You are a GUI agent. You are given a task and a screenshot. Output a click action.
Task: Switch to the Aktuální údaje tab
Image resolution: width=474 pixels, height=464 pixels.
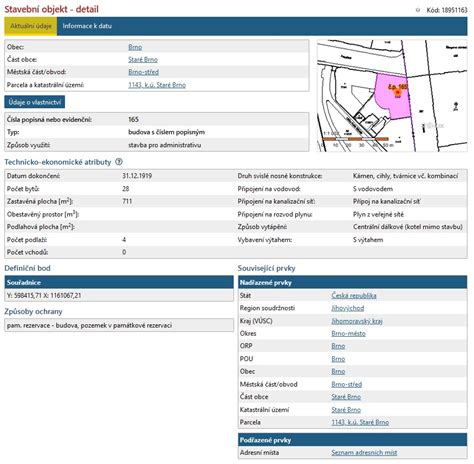tap(31, 26)
